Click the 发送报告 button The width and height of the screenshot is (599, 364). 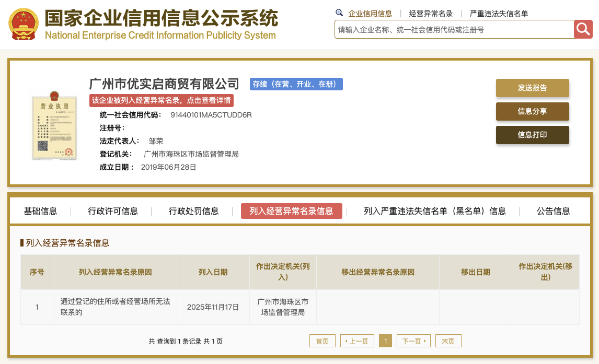pyautogui.click(x=532, y=88)
